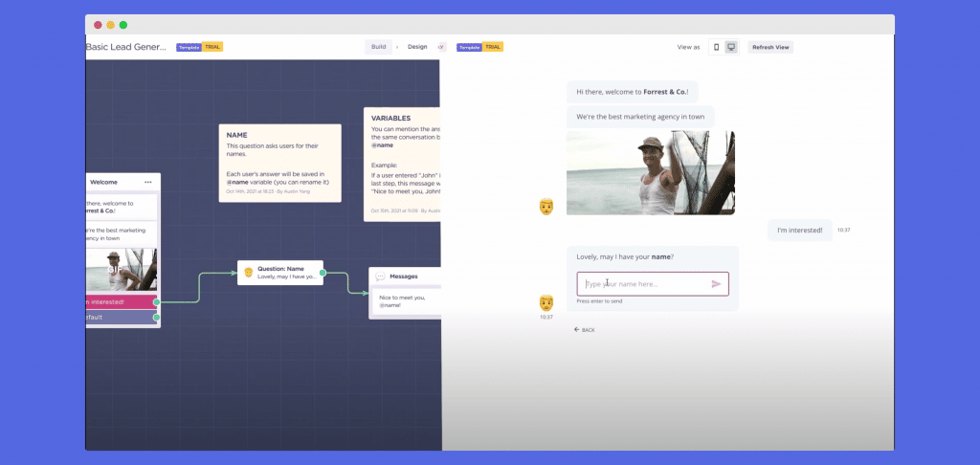Click the GIF thumbnail in Welcome block
Image resolution: width=980 pixels, height=465 pixels.
pyautogui.click(x=122, y=270)
